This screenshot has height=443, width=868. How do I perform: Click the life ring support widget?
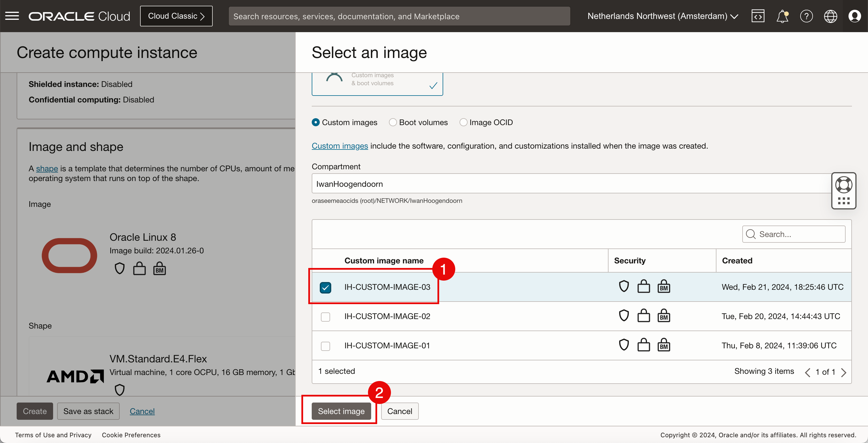(x=843, y=184)
